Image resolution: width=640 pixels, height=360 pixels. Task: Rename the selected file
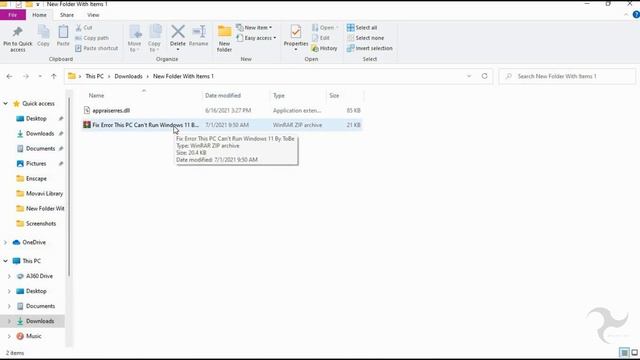199,36
